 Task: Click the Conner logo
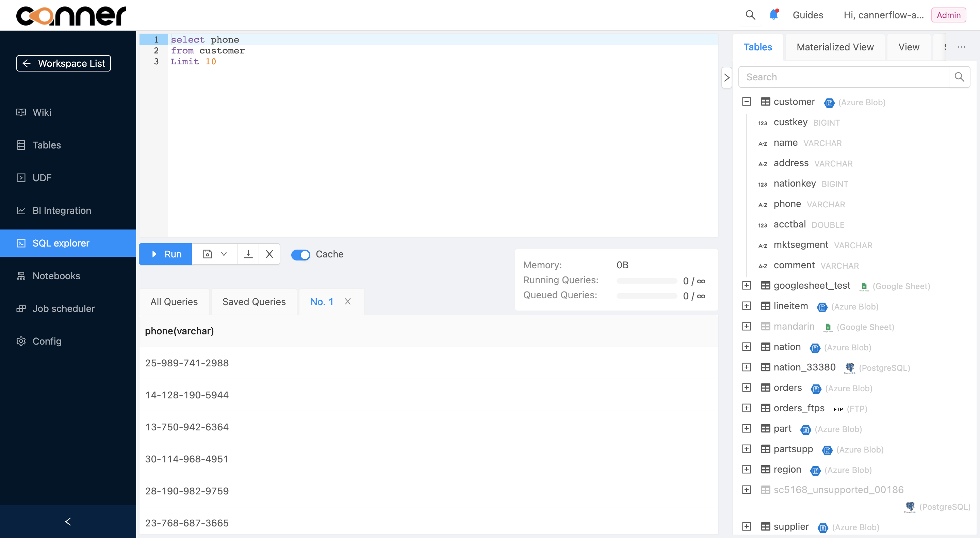point(71,16)
